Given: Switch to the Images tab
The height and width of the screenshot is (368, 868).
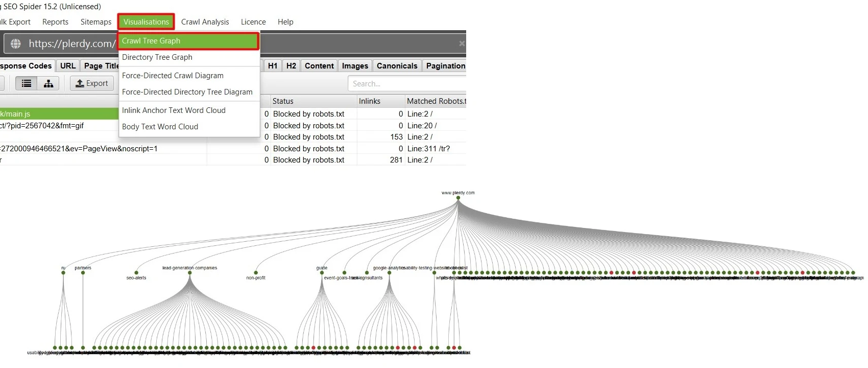Looking at the screenshot, I should pos(355,66).
